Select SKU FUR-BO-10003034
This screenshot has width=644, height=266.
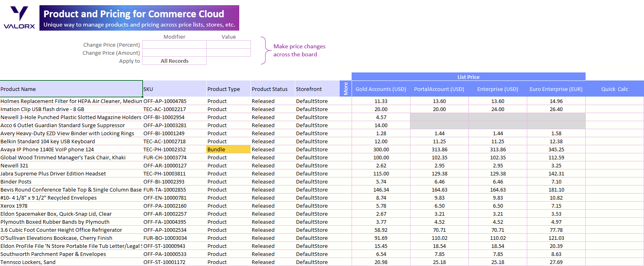[175, 238]
